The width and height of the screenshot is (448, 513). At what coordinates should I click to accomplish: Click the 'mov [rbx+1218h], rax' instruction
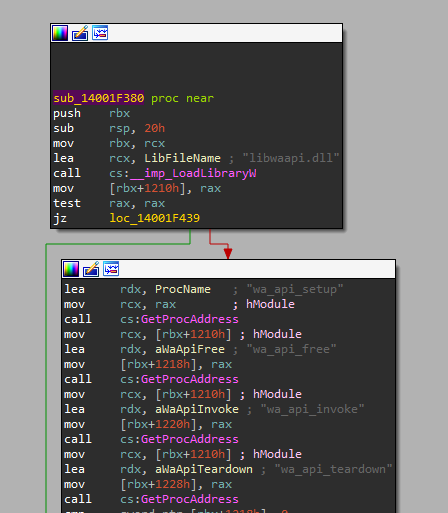point(148,364)
